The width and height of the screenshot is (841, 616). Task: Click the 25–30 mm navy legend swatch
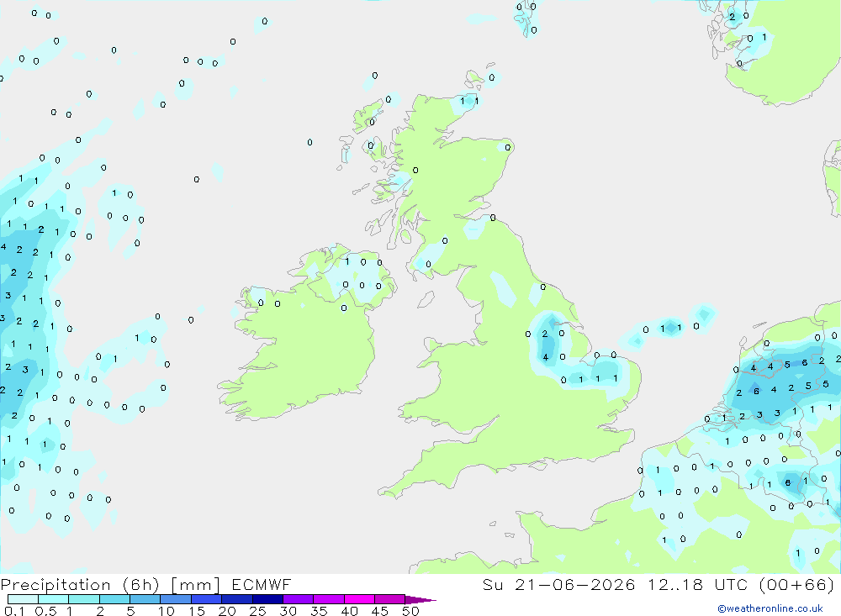(x=267, y=599)
